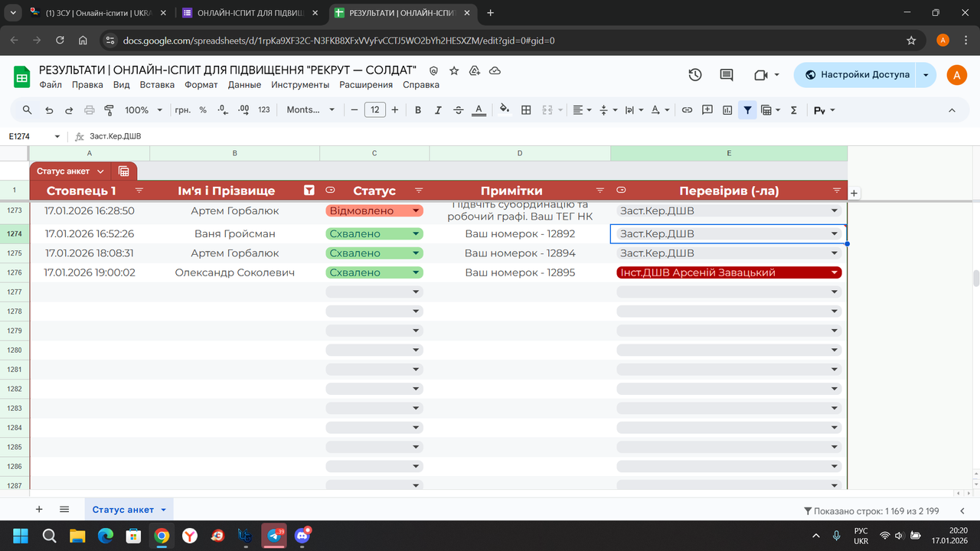Toggle bold formatting
The width and height of the screenshot is (980, 551).
click(418, 110)
